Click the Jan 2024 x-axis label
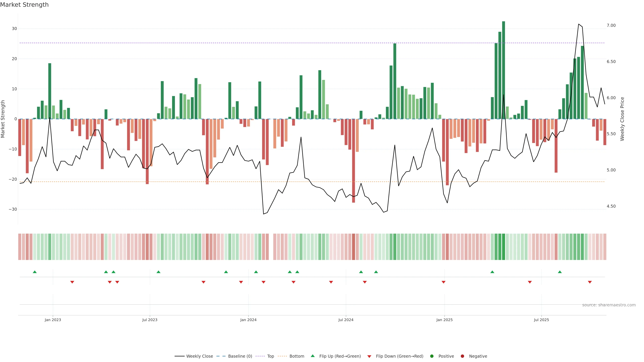 (248, 320)
